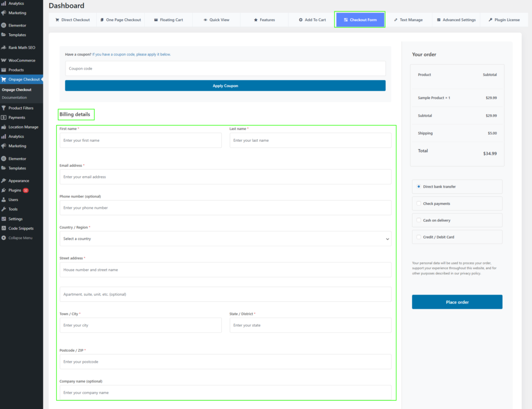The height and width of the screenshot is (409, 532).
Task: Click the Product Filters icon
Action: [x=4, y=108]
